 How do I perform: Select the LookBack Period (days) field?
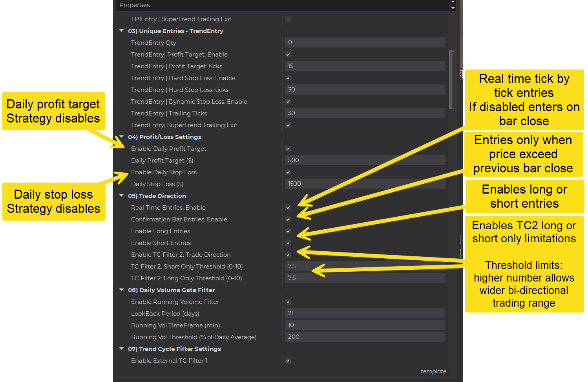point(365,313)
